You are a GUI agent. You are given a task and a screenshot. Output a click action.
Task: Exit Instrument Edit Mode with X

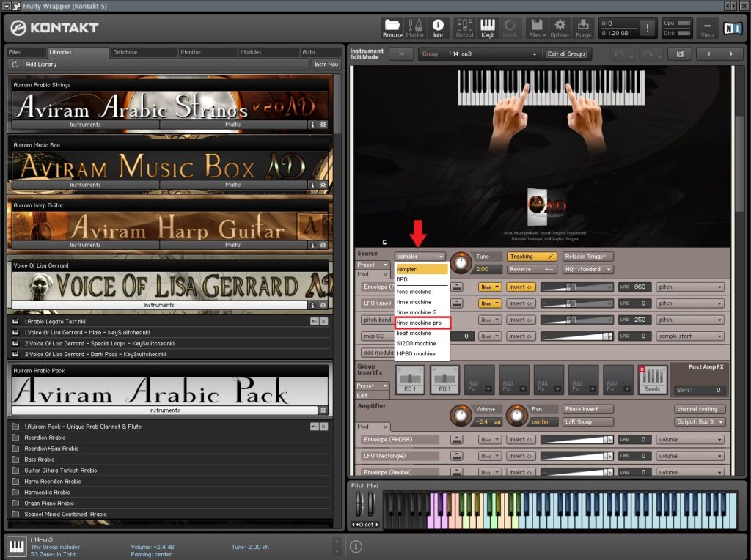(401, 54)
